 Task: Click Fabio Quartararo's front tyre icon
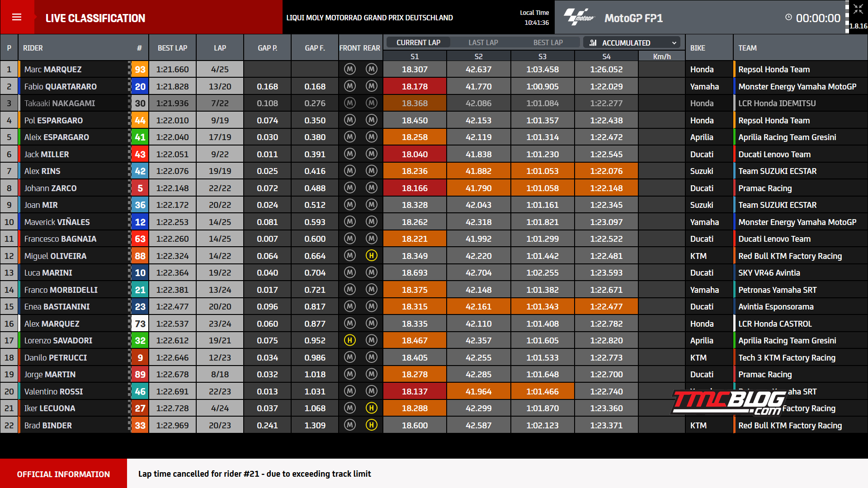tap(350, 86)
